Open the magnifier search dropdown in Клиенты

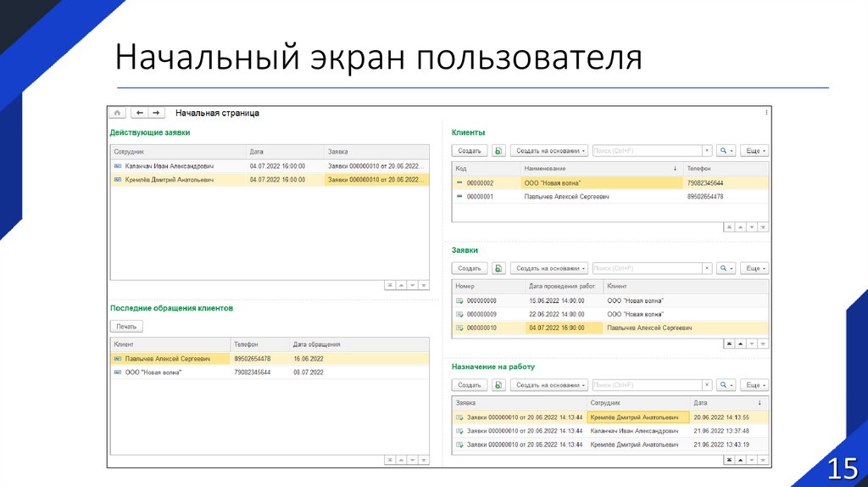click(726, 150)
